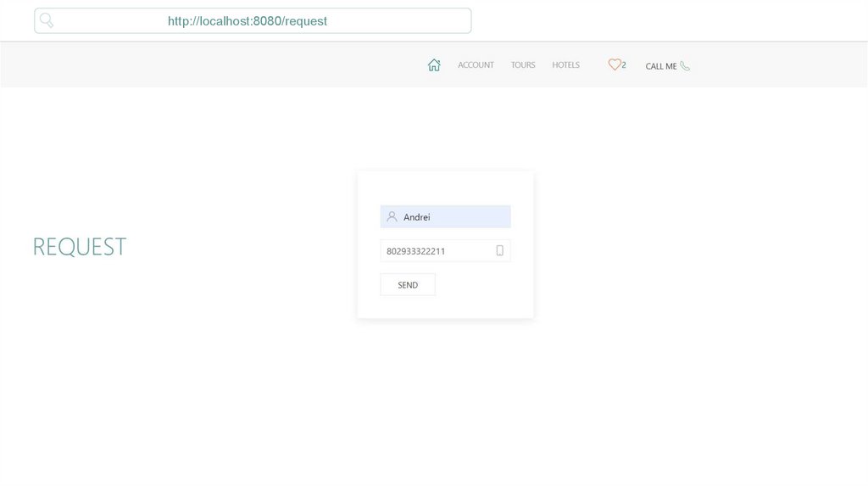Open the favorites heart icon
The height and width of the screenshot is (487, 868).
(615, 64)
